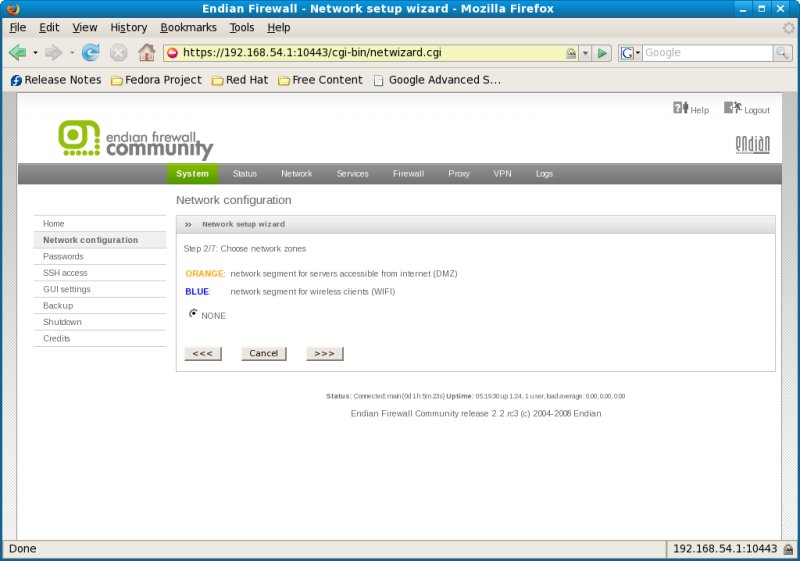
Task: Open Fedora Project bookmark folder
Action: 157,80
